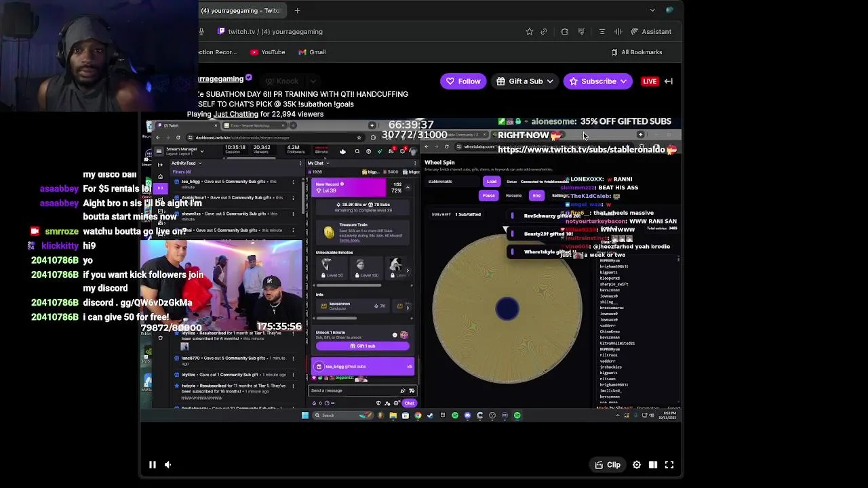The height and width of the screenshot is (488, 868).
Task: Open the Just Chatting category link
Action: 236,114
